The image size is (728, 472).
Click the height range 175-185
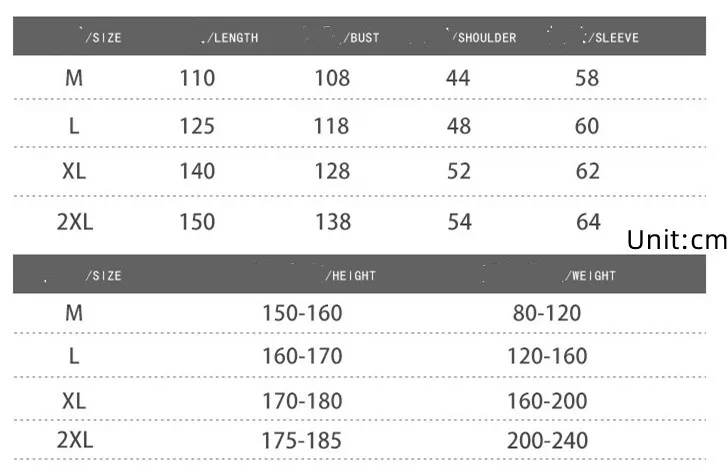tap(302, 441)
